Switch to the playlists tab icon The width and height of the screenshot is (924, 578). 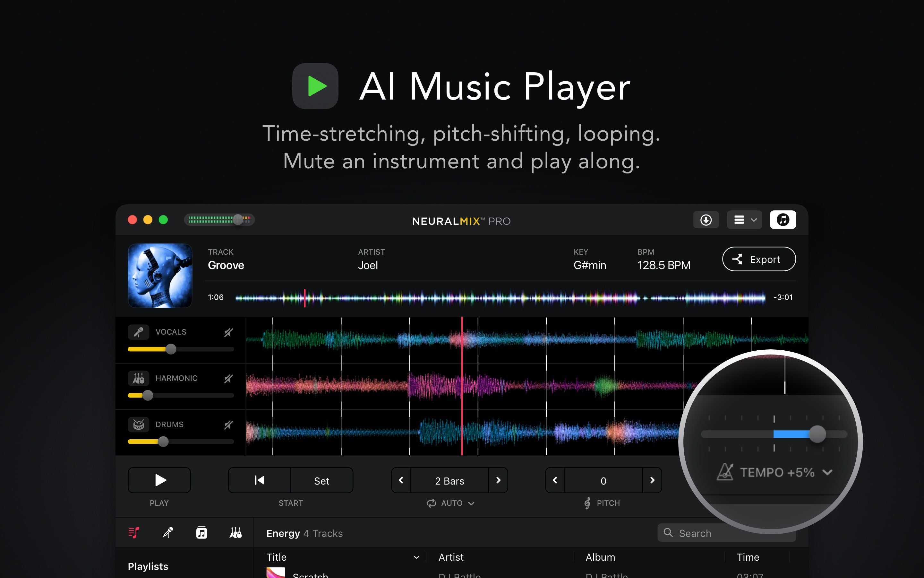pos(134,532)
